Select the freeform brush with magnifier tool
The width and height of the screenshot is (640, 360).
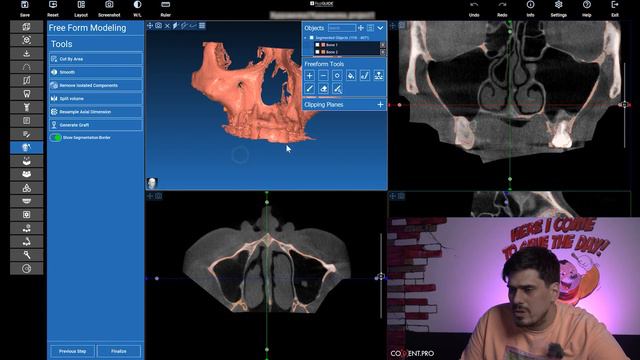pos(337,89)
